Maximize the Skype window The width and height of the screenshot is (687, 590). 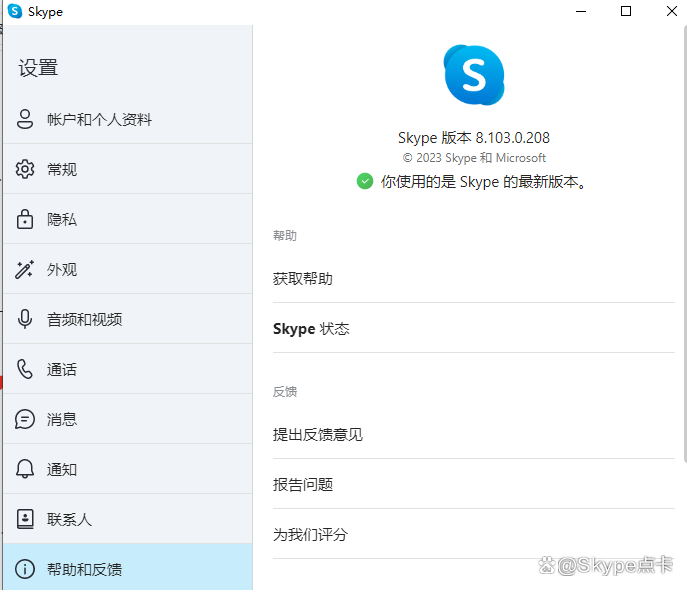coord(626,11)
